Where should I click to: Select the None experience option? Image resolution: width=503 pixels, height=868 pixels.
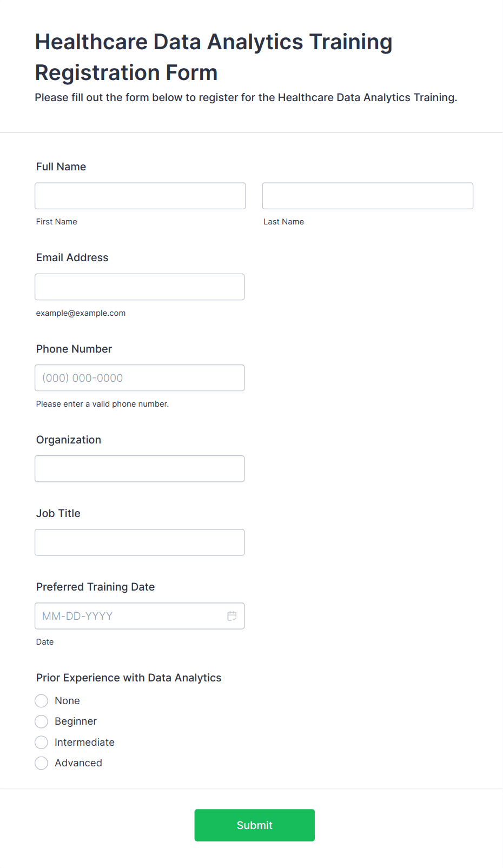pos(42,701)
